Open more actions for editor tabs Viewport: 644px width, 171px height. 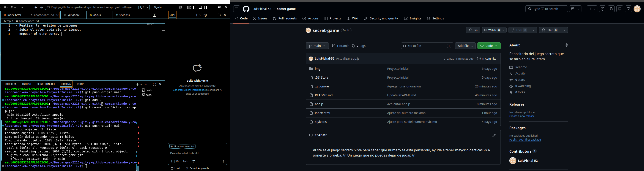160,15
